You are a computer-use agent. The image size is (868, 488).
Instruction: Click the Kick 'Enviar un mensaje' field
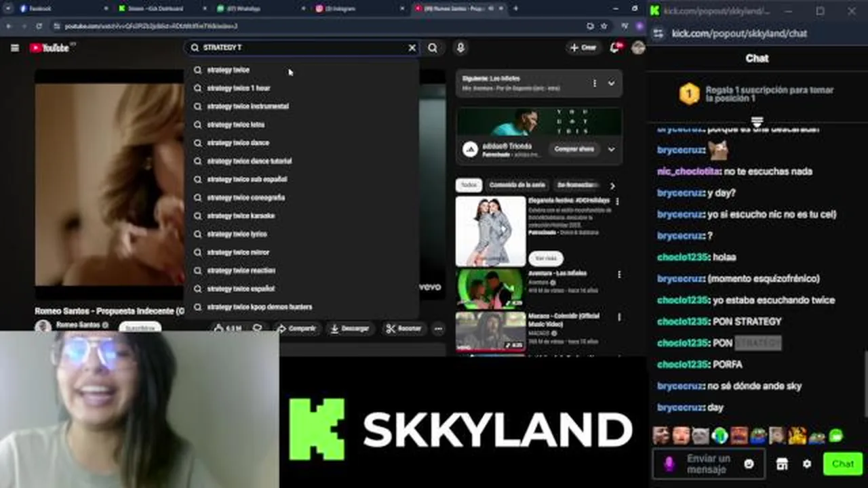709,464
